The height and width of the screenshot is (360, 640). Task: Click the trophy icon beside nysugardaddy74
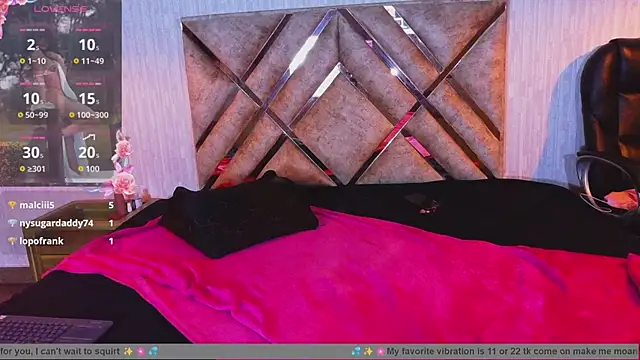[12, 223]
